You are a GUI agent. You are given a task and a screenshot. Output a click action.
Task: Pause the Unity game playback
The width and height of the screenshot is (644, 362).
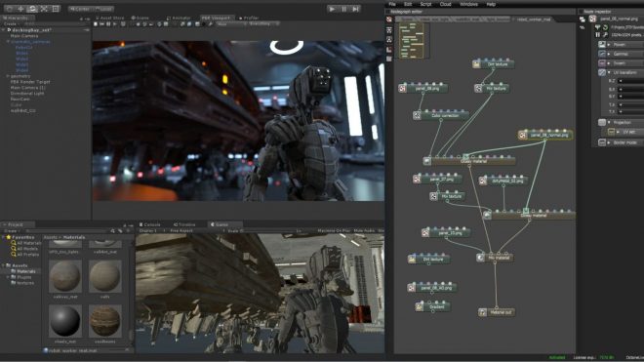pyautogui.click(x=343, y=9)
